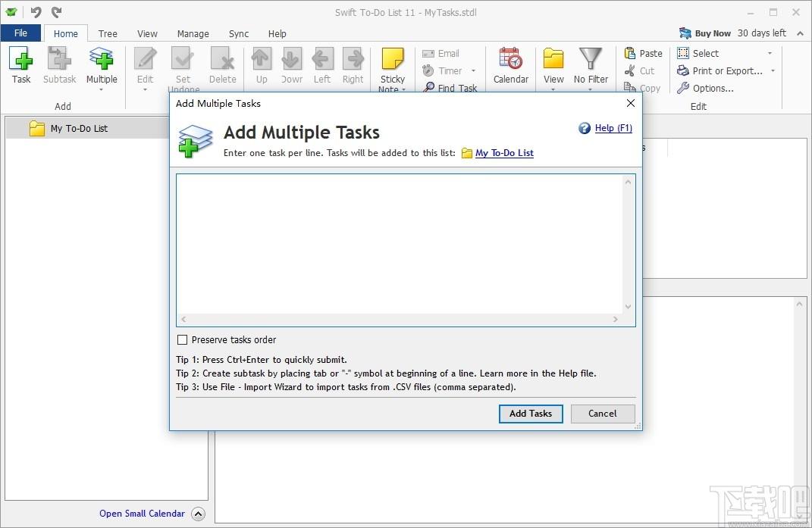The width and height of the screenshot is (812, 528).
Task: Expand Print or Export dropdown arrow
Action: [x=773, y=71]
